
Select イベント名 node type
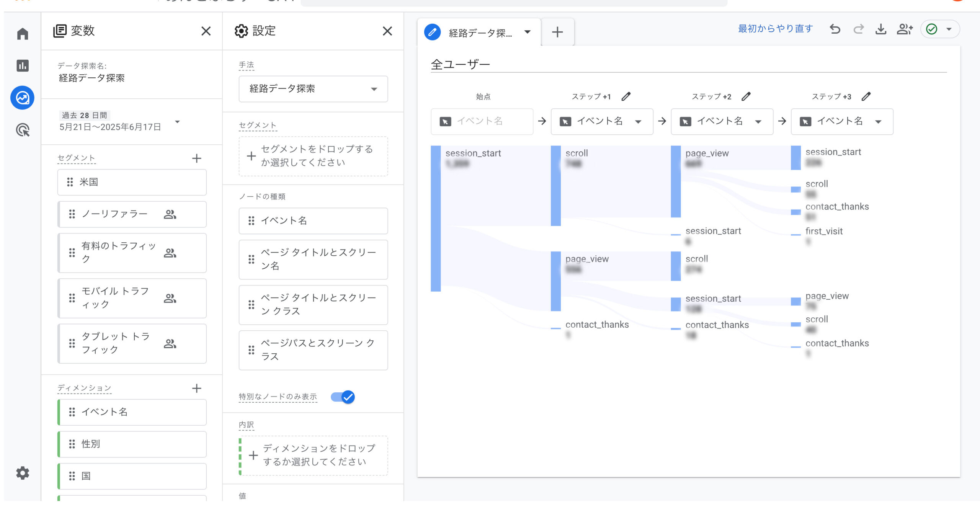click(313, 221)
